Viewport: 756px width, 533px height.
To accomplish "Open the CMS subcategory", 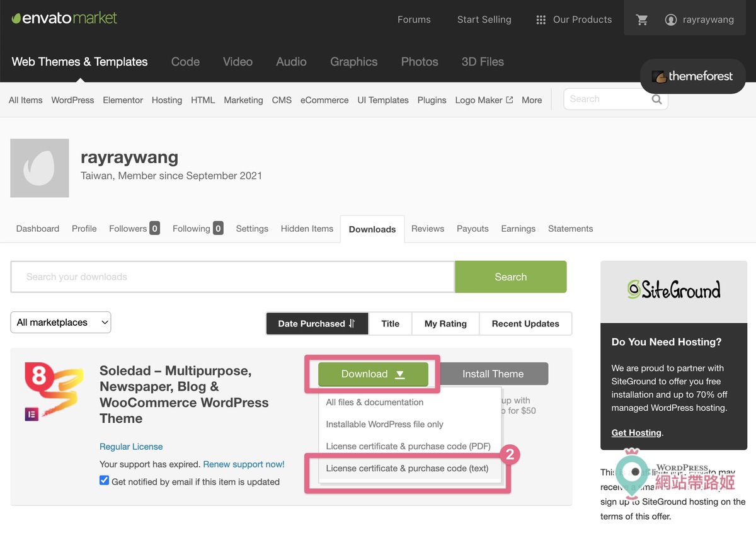I will pyautogui.click(x=282, y=100).
